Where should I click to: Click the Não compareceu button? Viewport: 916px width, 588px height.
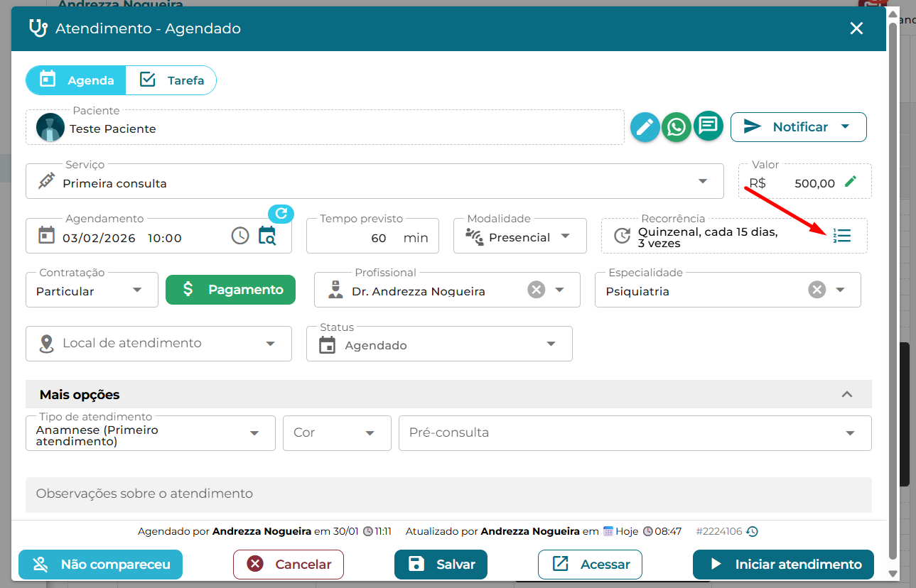[x=100, y=565]
